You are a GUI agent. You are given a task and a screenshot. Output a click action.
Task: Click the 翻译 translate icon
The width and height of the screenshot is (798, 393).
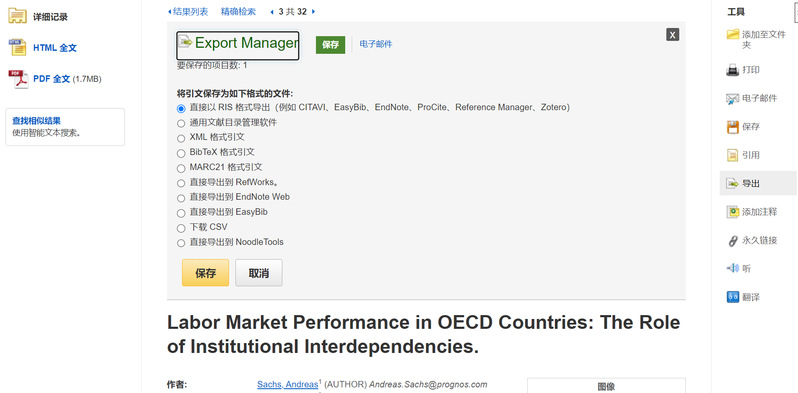(x=732, y=297)
